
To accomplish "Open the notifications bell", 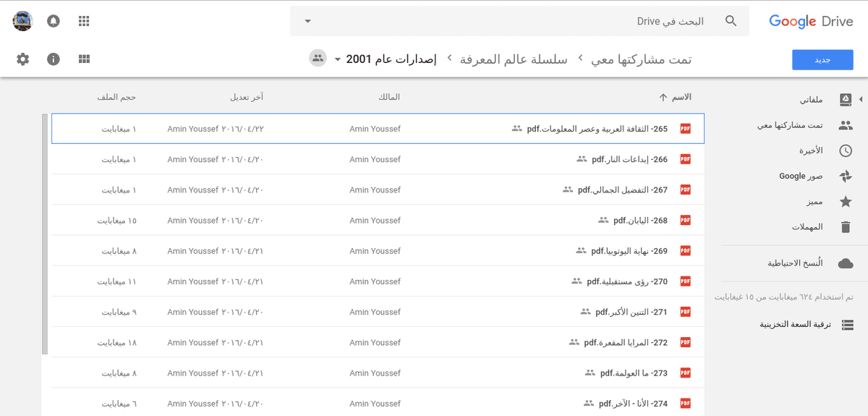I will [x=54, y=21].
